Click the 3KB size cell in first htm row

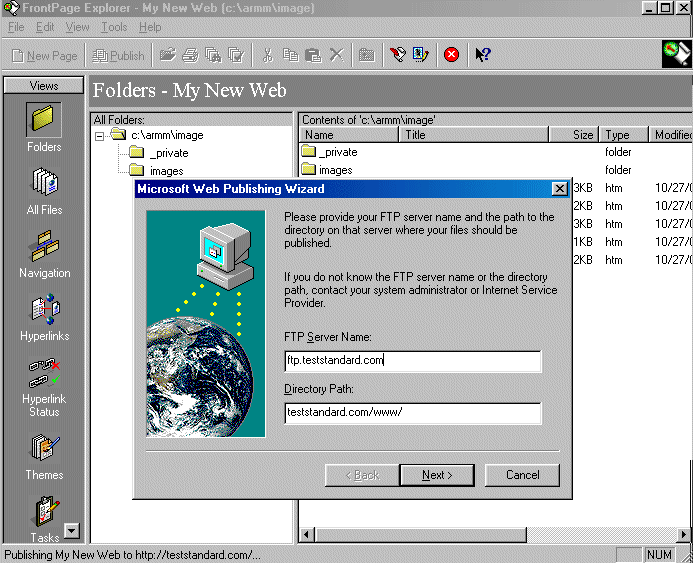click(x=583, y=188)
